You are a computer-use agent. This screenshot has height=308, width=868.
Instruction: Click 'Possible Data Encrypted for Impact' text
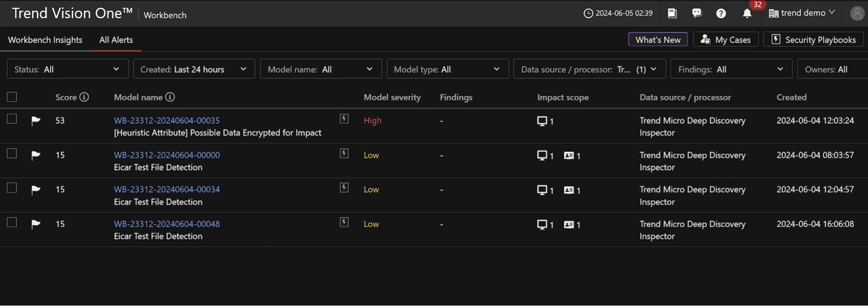coord(256,132)
